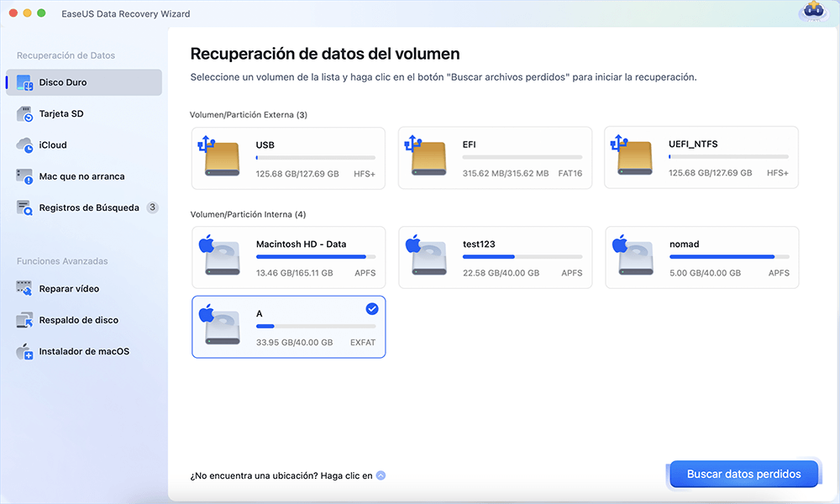Click the USB volume drive icon

[220, 156]
